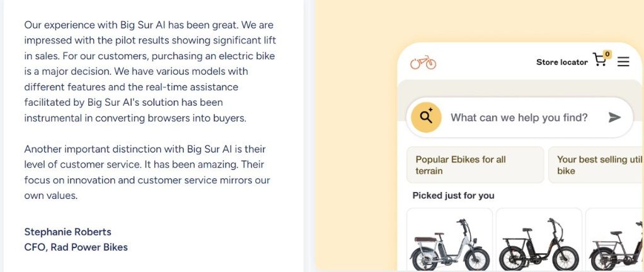Click the orange bicycle logo icon
644x272 pixels.
point(423,62)
